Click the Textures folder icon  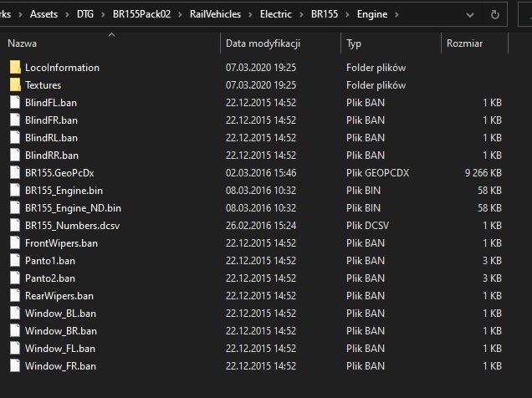click(14, 85)
